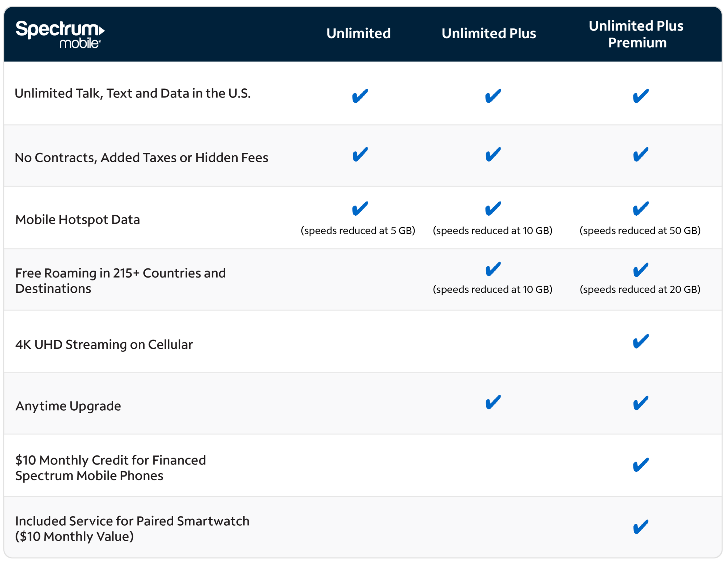Select the 'Mobile Hotspot Data' row label
728x562 pixels.
pyautogui.click(x=78, y=220)
